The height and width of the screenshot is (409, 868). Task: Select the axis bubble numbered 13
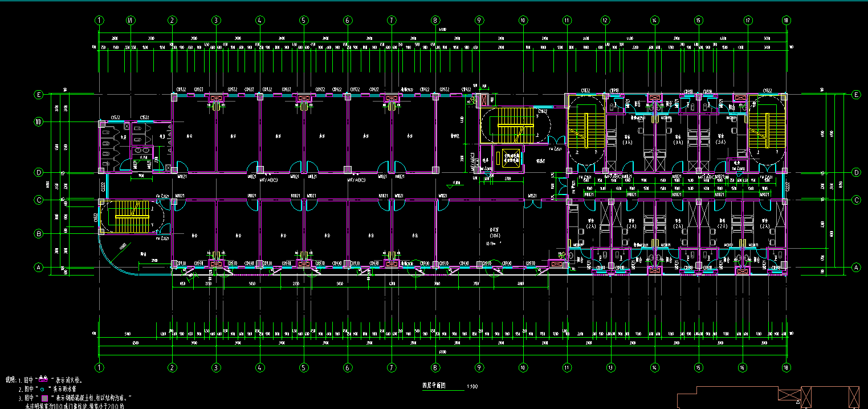click(x=610, y=367)
